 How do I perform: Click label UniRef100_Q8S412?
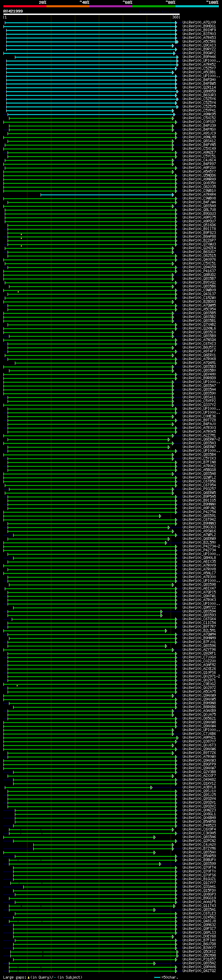pyautogui.click(x=199, y=141)
